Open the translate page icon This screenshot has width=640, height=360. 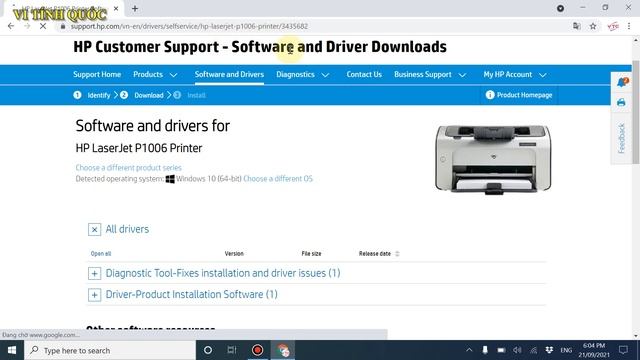[x=576, y=26]
